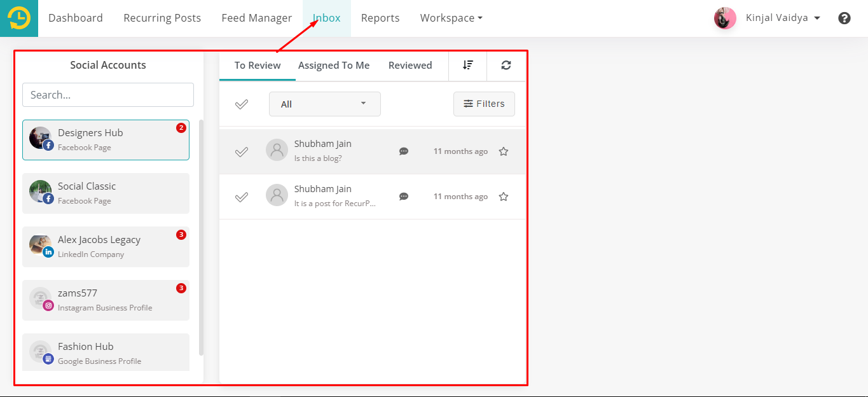Click the sort order icon
The height and width of the screenshot is (397, 868).
coord(468,65)
